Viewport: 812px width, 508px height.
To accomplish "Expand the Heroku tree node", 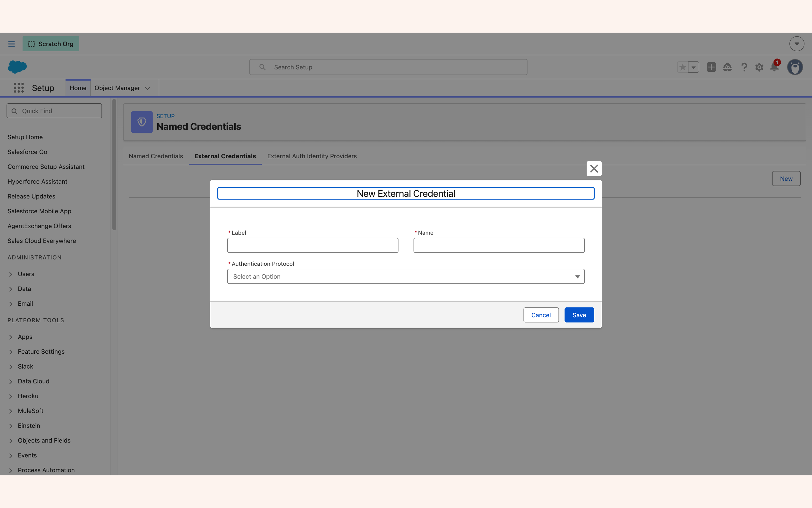I will click(x=11, y=396).
